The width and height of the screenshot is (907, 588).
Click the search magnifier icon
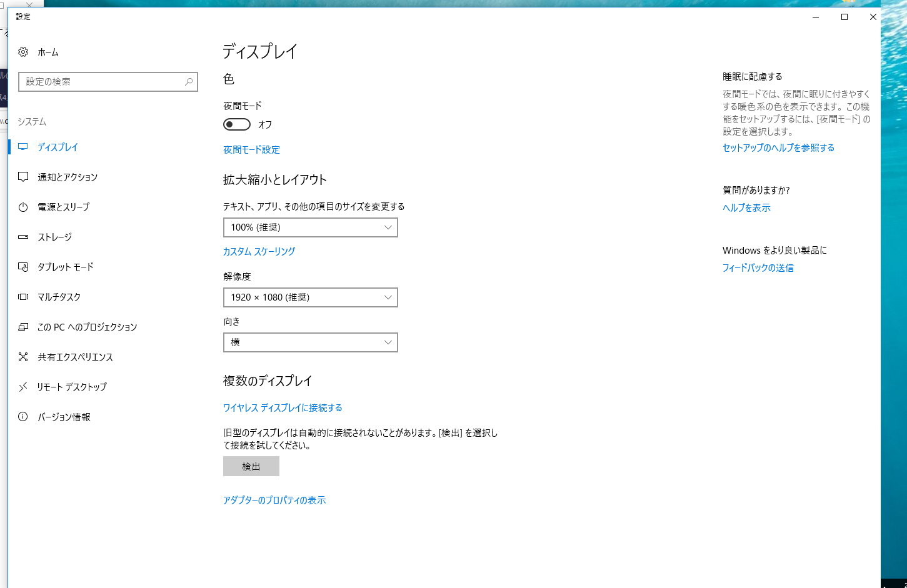(189, 82)
